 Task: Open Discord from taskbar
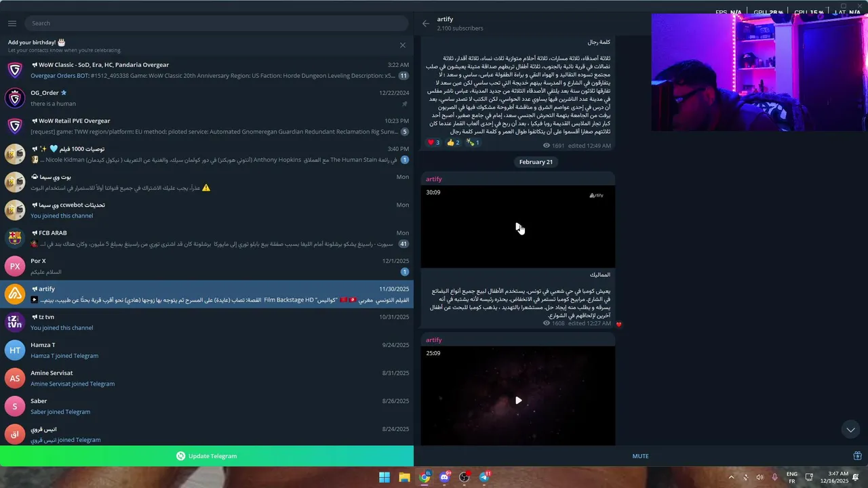pyautogui.click(x=444, y=477)
